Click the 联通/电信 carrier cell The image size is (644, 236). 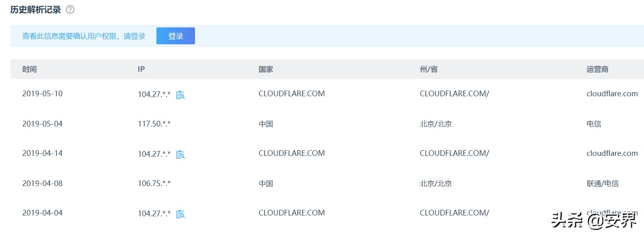click(602, 184)
